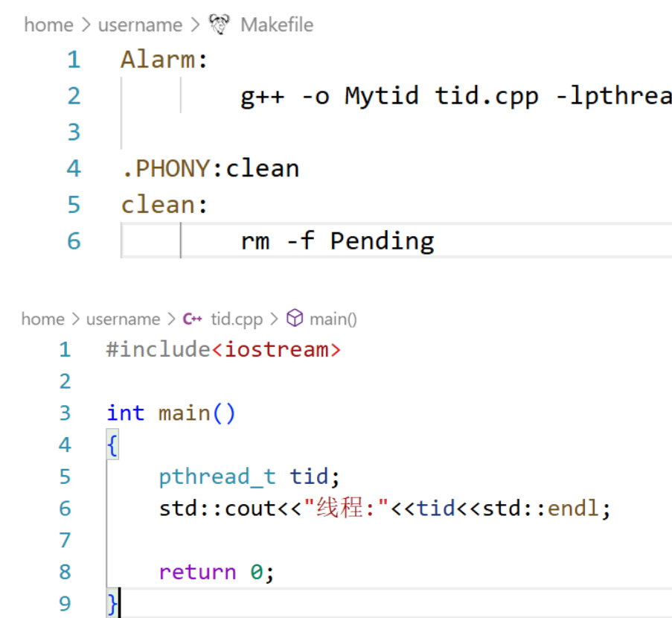Screen dimensions: 672x618
Task: Click line number 3 in tid.cpp
Action: tap(65, 412)
